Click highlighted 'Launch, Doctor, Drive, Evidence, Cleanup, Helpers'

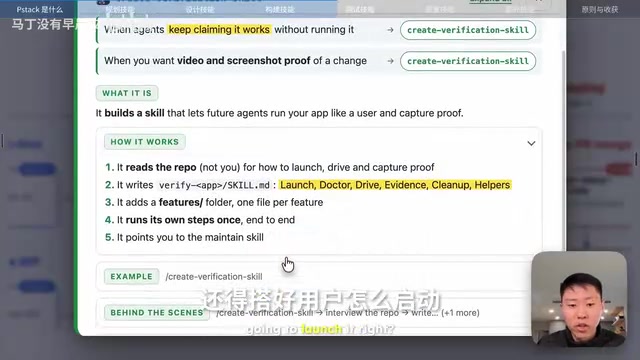[x=395, y=185]
